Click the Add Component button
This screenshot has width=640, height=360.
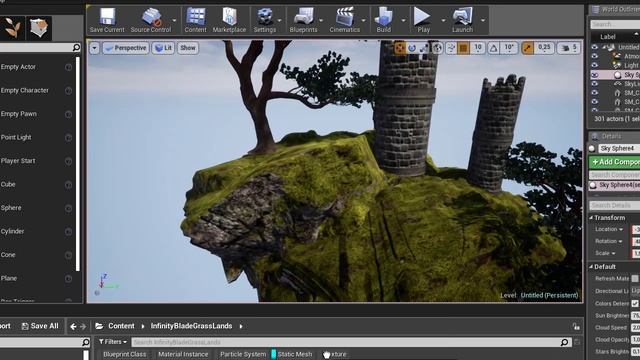coord(615,162)
